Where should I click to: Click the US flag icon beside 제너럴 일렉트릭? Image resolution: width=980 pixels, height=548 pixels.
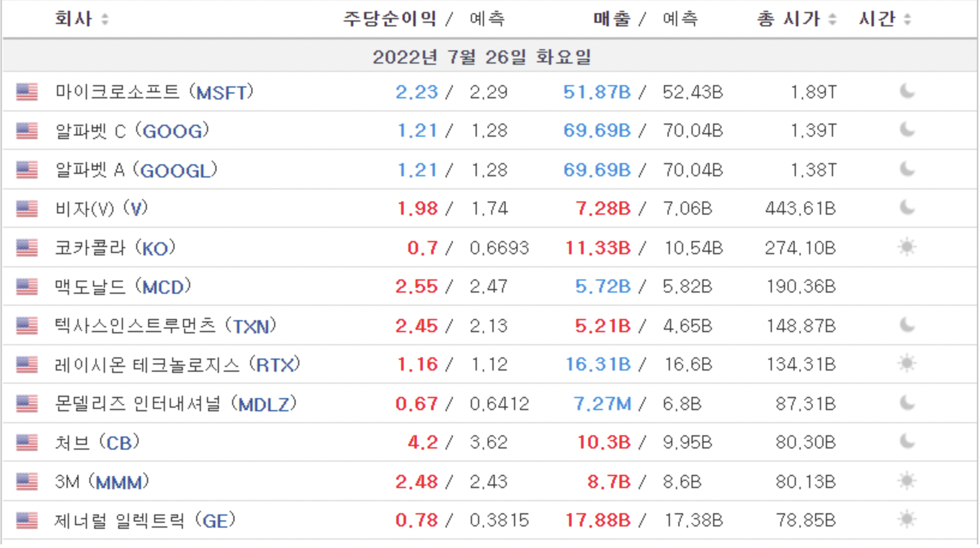[x=27, y=520]
